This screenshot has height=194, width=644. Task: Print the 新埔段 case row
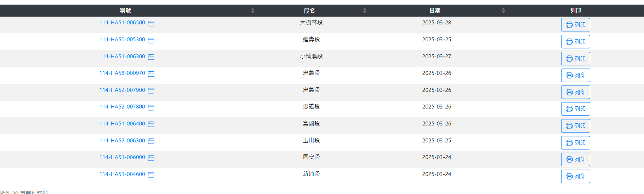click(x=575, y=176)
